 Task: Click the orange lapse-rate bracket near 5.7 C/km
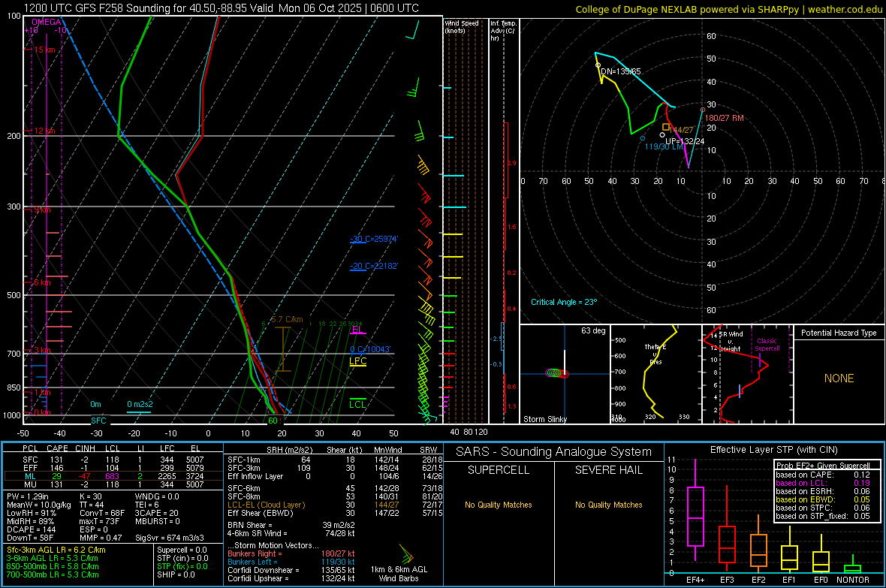[x=283, y=349]
